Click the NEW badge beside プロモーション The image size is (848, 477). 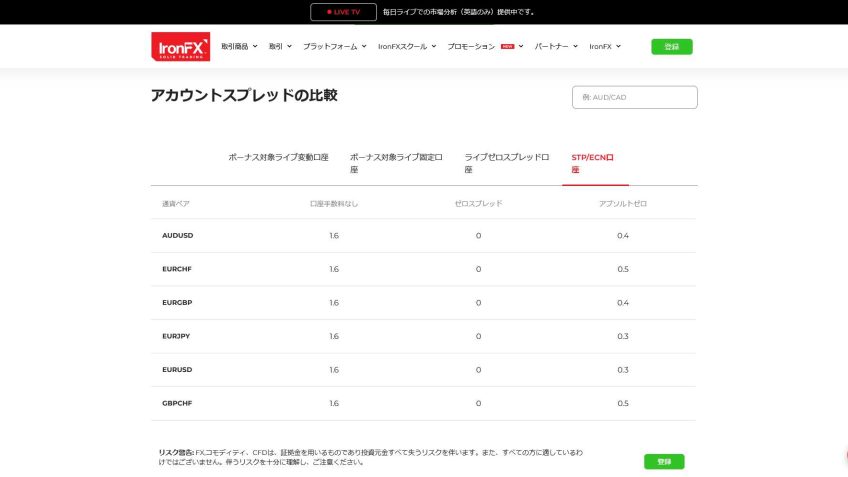tap(507, 46)
